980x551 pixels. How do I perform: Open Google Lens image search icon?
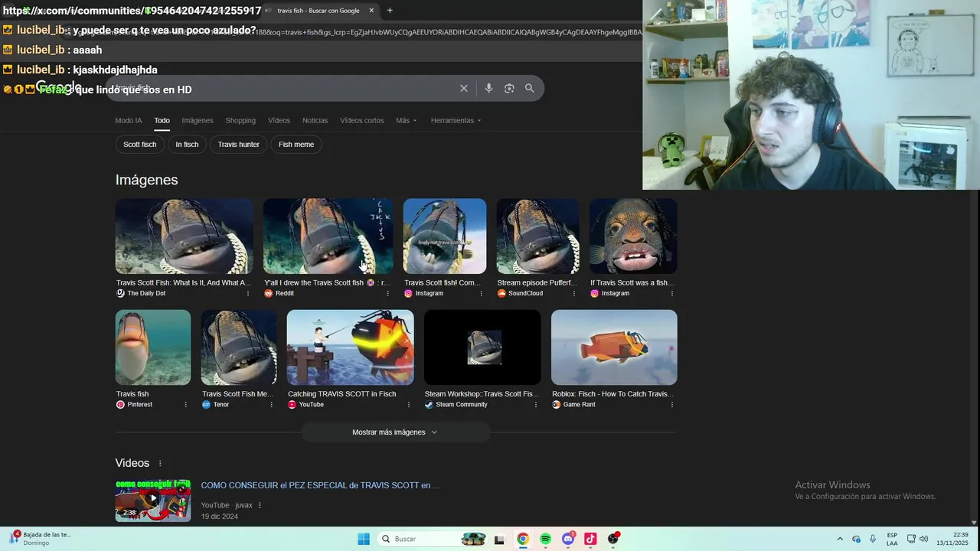(x=509, y=89)
